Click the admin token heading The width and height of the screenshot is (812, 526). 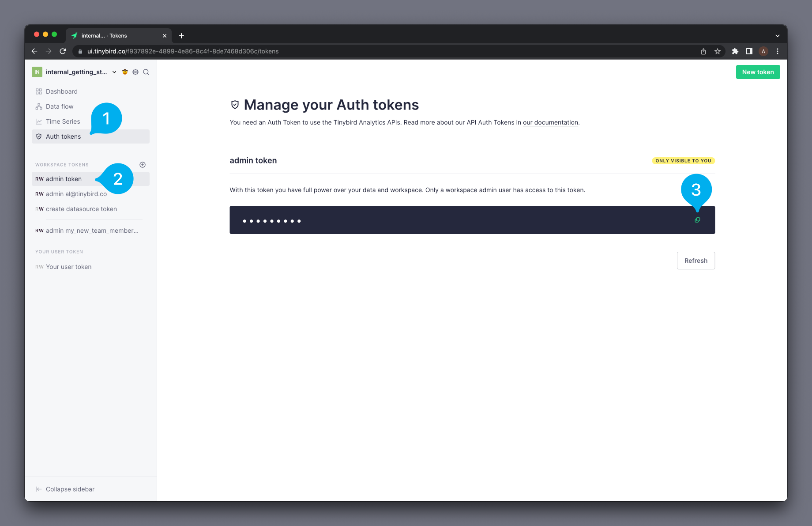pyautogui.click(x=253, y=160)
